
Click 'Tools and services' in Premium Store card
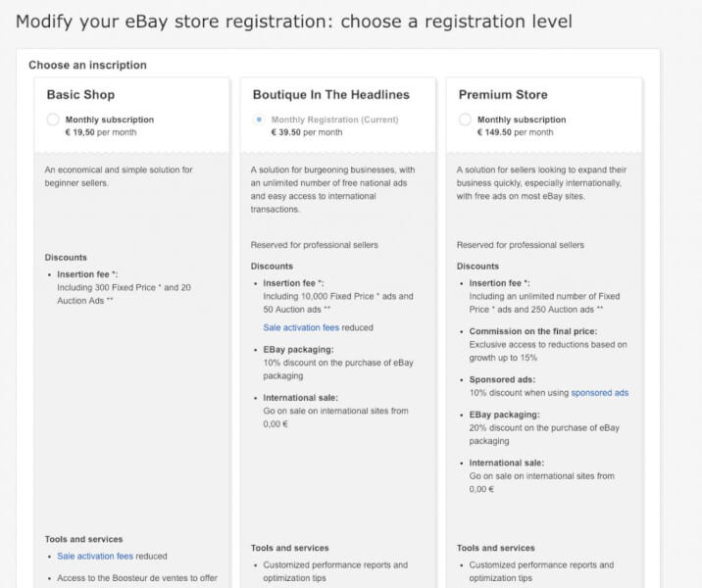[495, 548]
